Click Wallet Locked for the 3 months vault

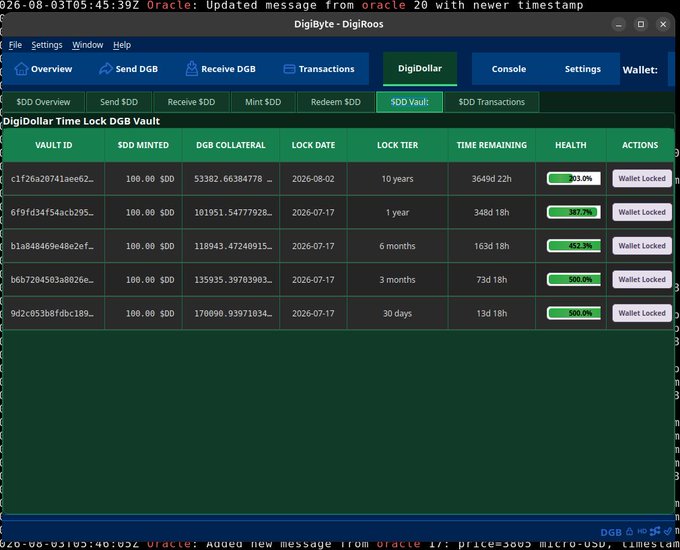[642, 280]
